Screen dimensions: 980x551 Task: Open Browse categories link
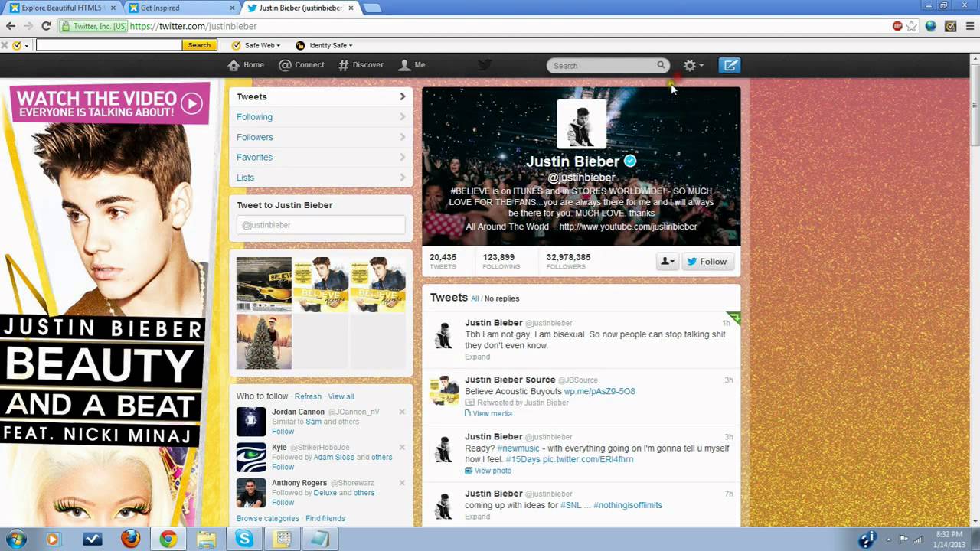pyautogui.click(x=267, y=518)
